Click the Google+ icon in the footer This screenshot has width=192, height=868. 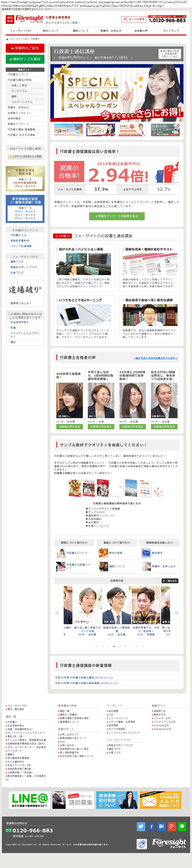pyautogui.click(x=172, y=826)
